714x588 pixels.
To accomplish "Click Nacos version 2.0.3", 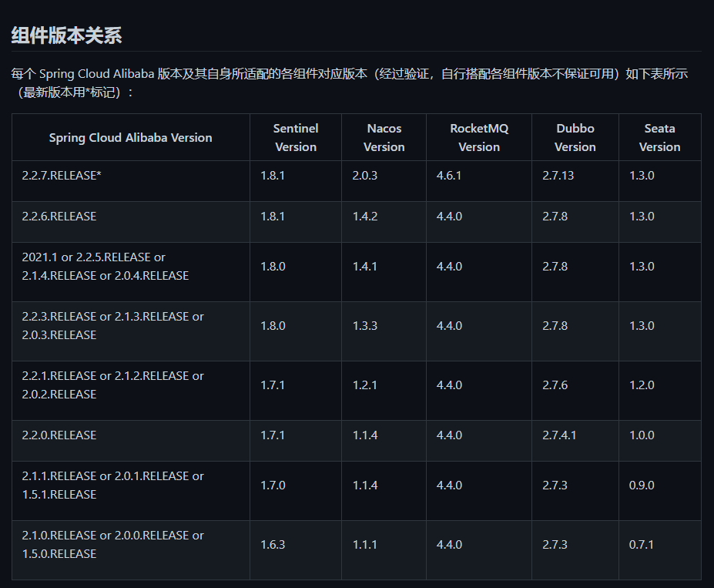I will coord(365,176).
